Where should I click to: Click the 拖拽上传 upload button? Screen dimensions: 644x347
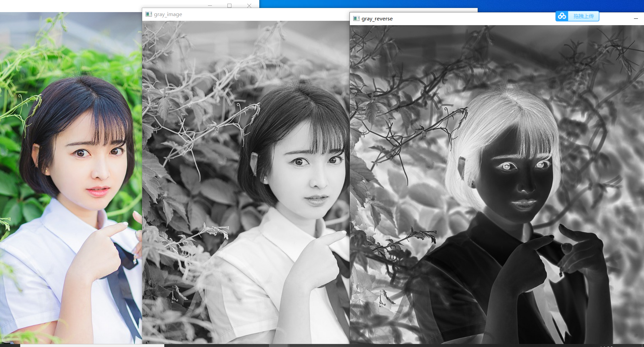coord(583,16)
